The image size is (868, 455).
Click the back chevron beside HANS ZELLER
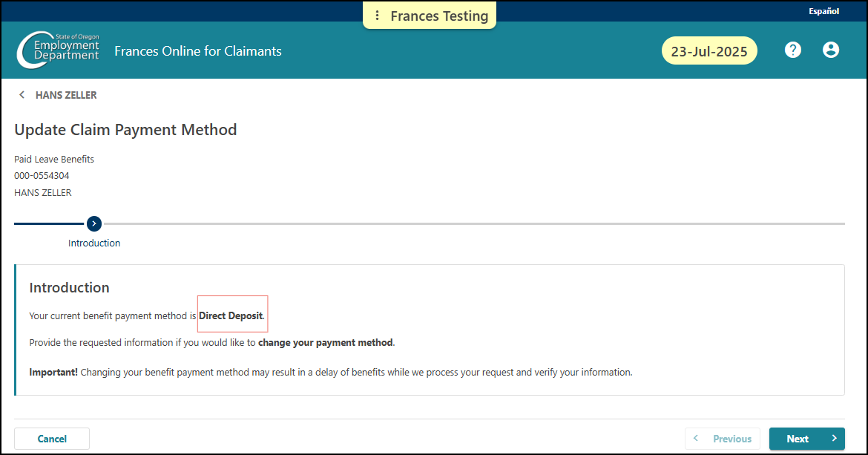(22, 95)
